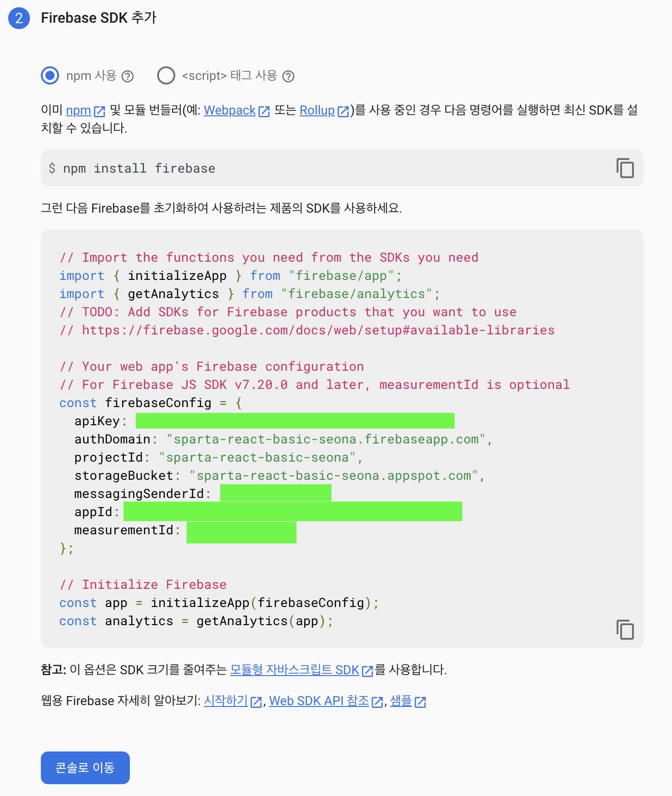The width and height of the screenshot is (672, 796).
Task: Click the const firebaseConfig line
Action: click(x=150, y=403)
